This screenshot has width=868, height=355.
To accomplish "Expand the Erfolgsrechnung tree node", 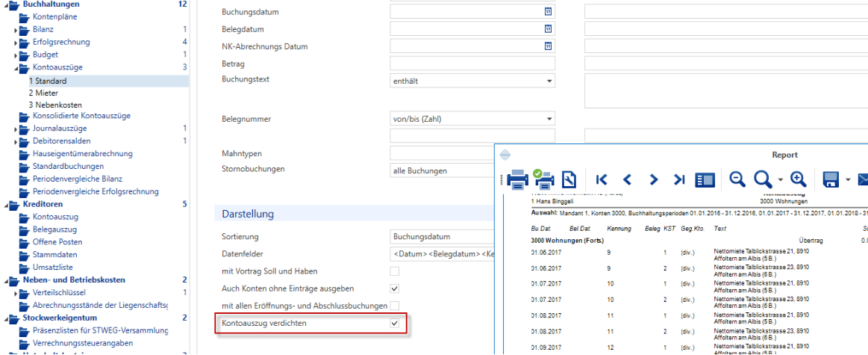I will click(16, 43).
